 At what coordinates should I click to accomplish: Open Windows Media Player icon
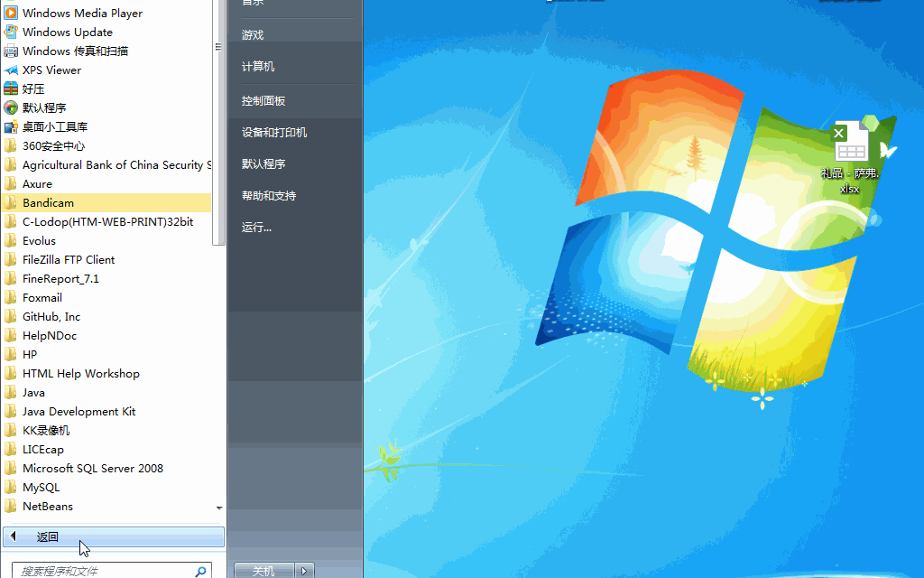[x=11, y=13]
